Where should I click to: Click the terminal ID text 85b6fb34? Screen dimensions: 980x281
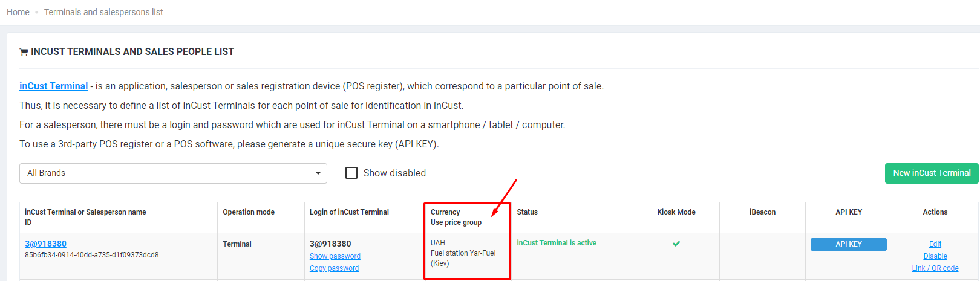click(92, 255)
